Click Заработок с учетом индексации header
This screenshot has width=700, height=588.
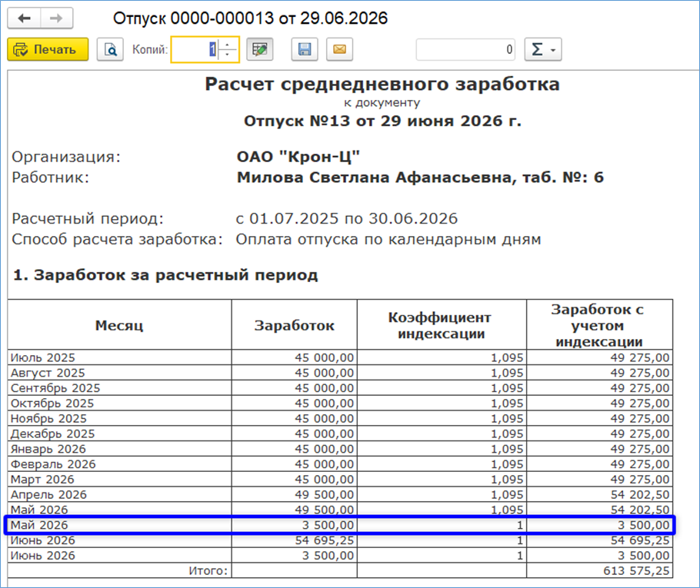[x=599, y=325]
